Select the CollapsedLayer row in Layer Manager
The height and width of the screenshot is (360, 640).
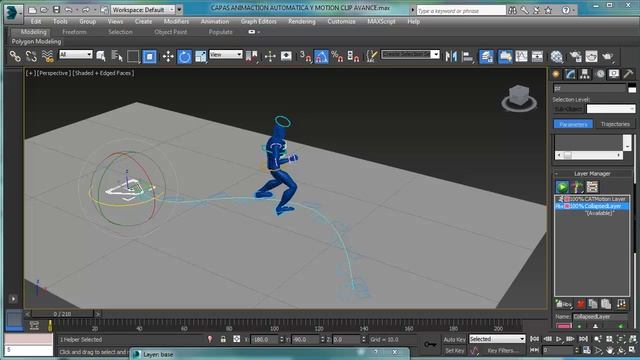tap(592, 206)
